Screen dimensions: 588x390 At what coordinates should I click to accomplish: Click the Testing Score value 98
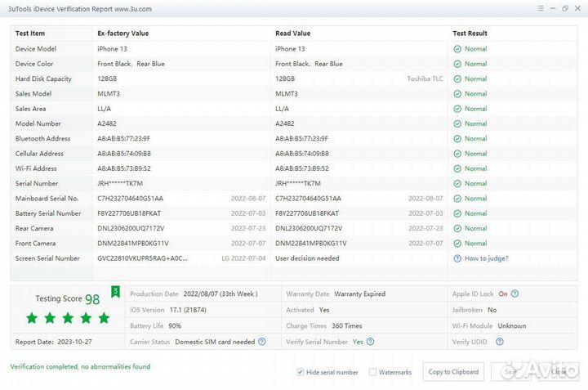click(x=92, y=299)
